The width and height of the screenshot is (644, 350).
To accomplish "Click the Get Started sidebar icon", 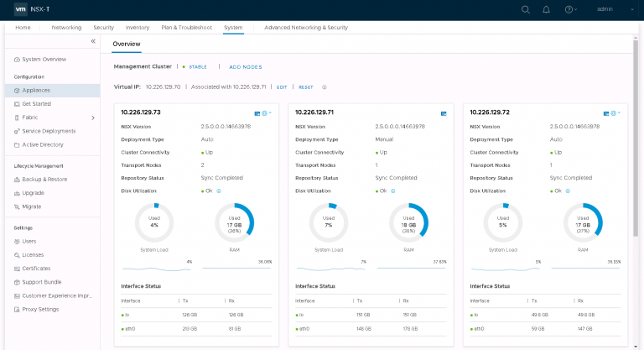I will click(17, 104).
